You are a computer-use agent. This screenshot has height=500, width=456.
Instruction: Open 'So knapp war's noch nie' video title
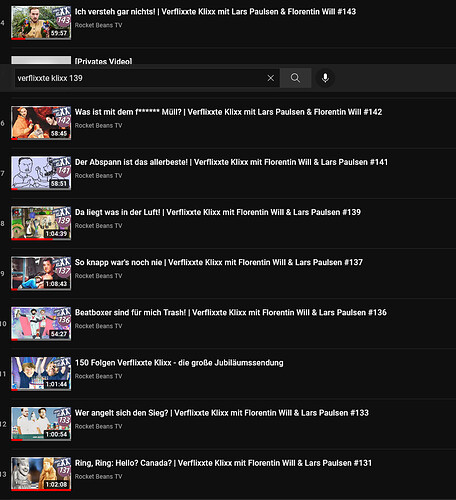(x=219, y=263)
